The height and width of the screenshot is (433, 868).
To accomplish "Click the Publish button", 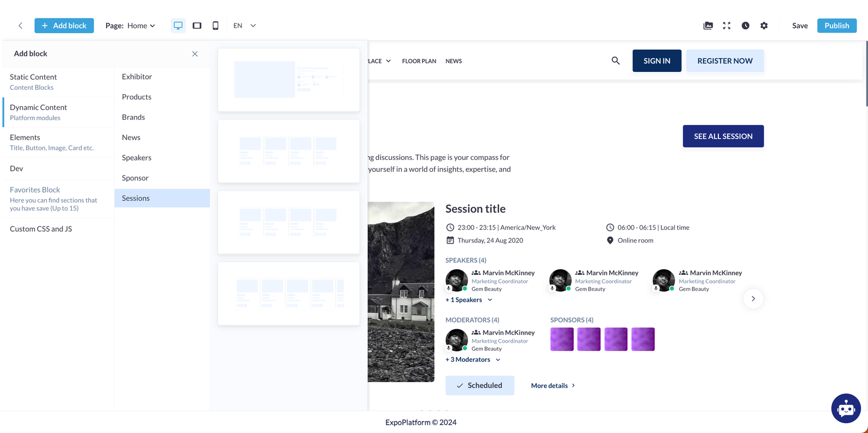I will pyautogui.click(x=837, y=26).
